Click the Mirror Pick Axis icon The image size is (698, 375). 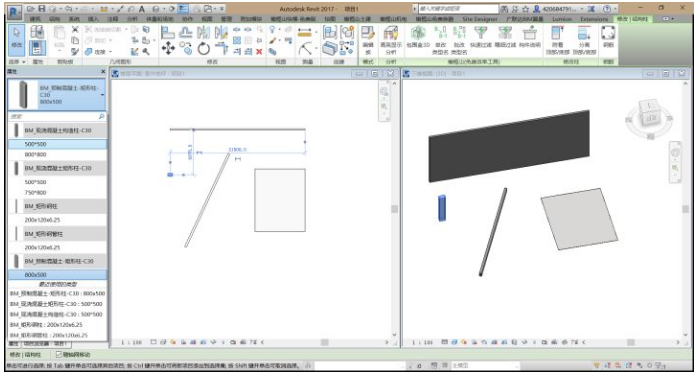pos(203,32)
